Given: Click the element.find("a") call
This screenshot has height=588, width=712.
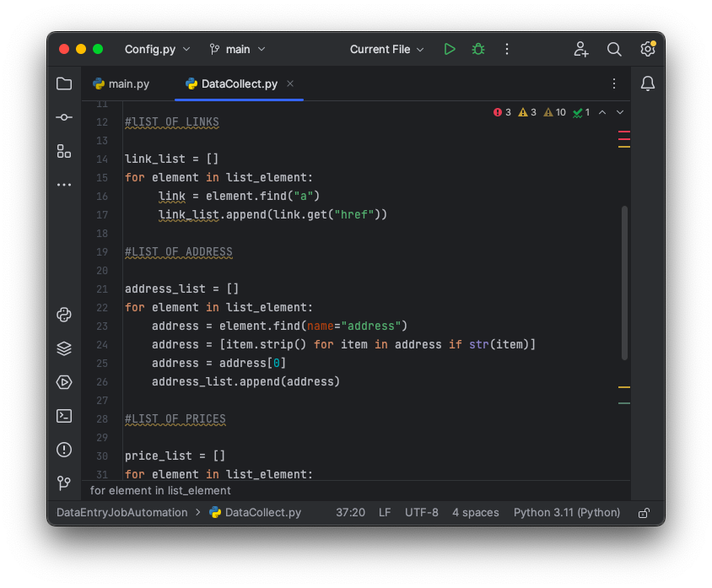Looking at the screenshot, I should coord(263,197).
